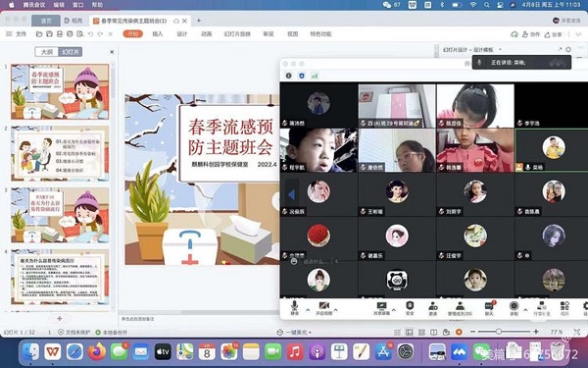Screen dimensions: 588x368
Task: Open the meeting chat with notification badge
Action: [489, 308]
